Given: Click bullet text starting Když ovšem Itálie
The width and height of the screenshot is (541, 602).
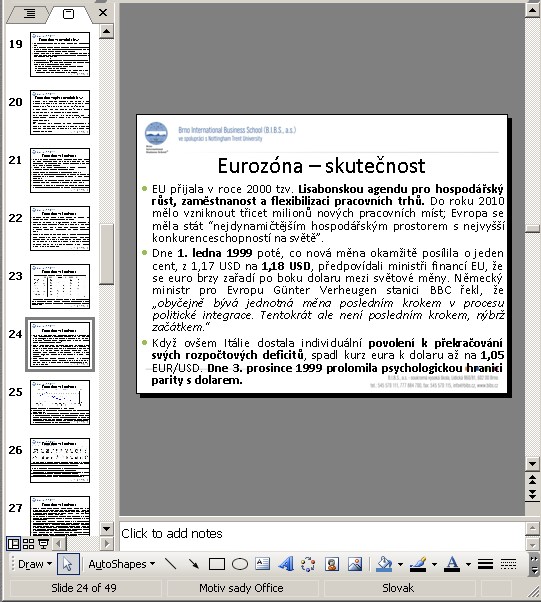Looking at the screenshot, I should tap(328, 361).
